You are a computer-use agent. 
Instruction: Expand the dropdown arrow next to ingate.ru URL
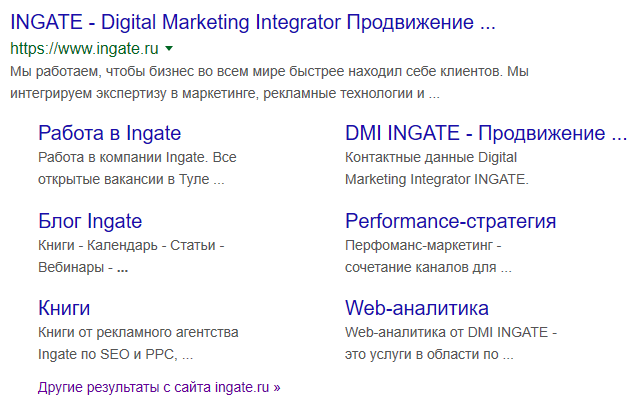tap(169, 49)
